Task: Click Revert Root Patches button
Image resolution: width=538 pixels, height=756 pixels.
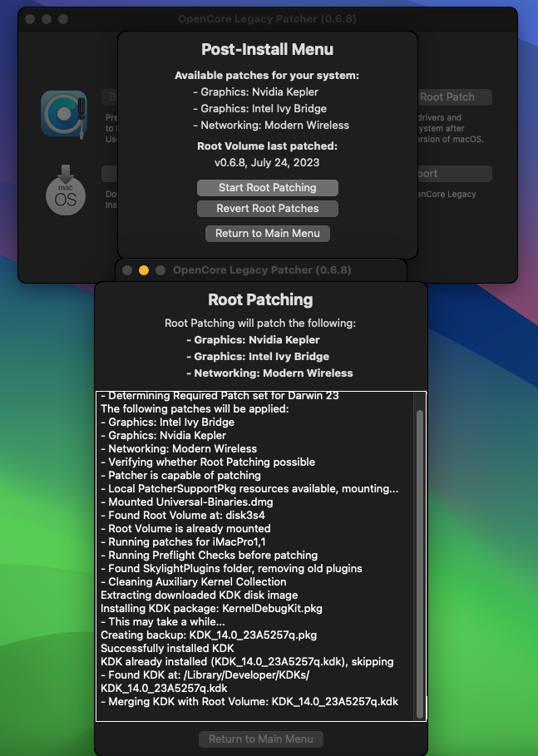Action: (x=268, y=208)
